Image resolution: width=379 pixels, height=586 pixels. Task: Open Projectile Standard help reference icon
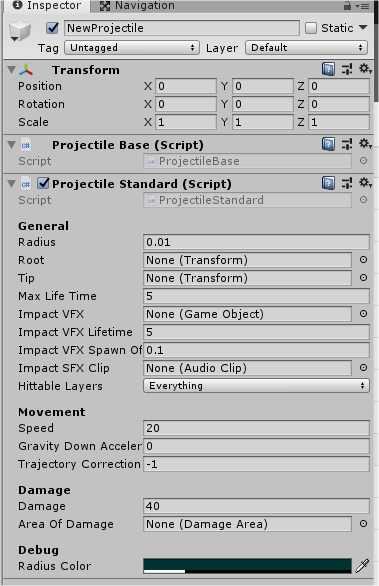tap(328, 183)
